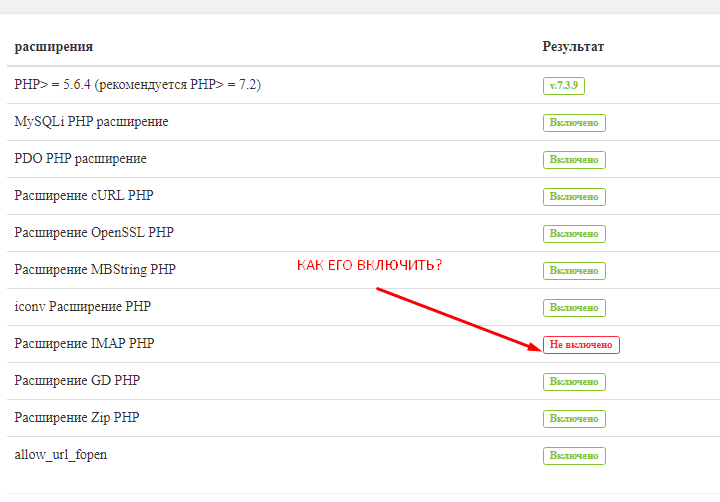The height and width of the screenshot is (502, 720).
Task: Click the GD 'Включено' status badge
Action: [x=574, y=382]
